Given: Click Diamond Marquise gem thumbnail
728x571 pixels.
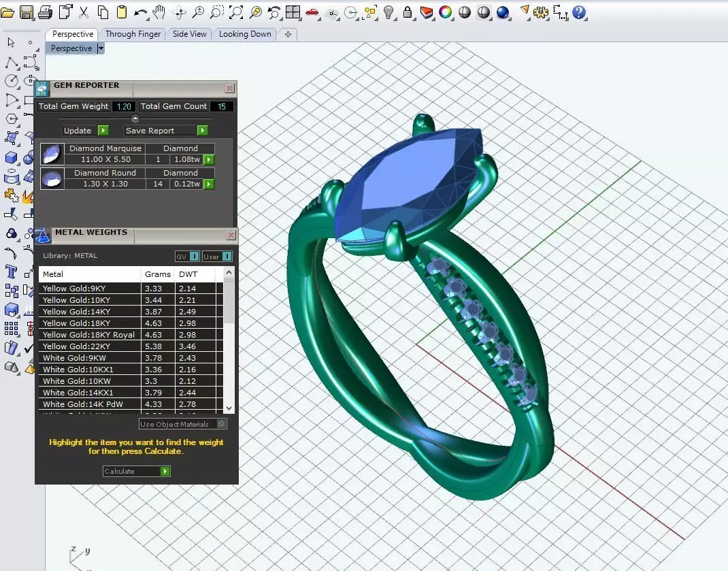Looking at the screenshot, I should point(52,154).
